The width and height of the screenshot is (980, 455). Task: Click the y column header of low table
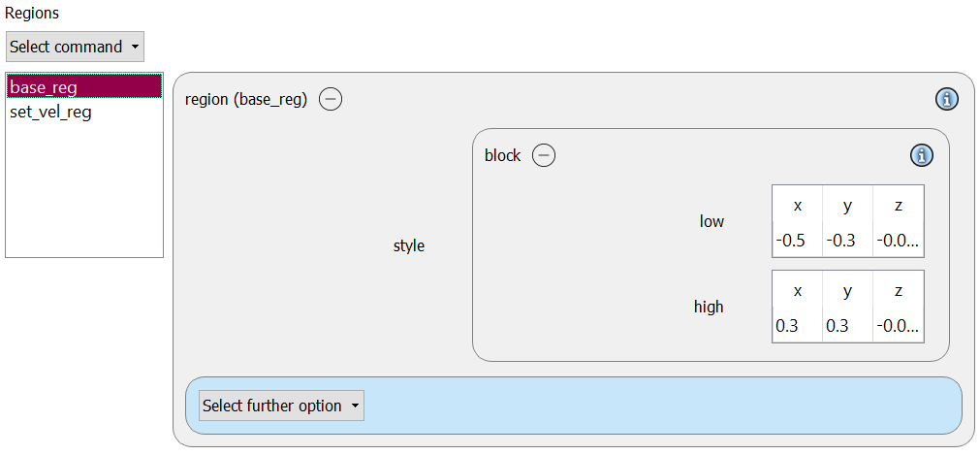(847, 206)
